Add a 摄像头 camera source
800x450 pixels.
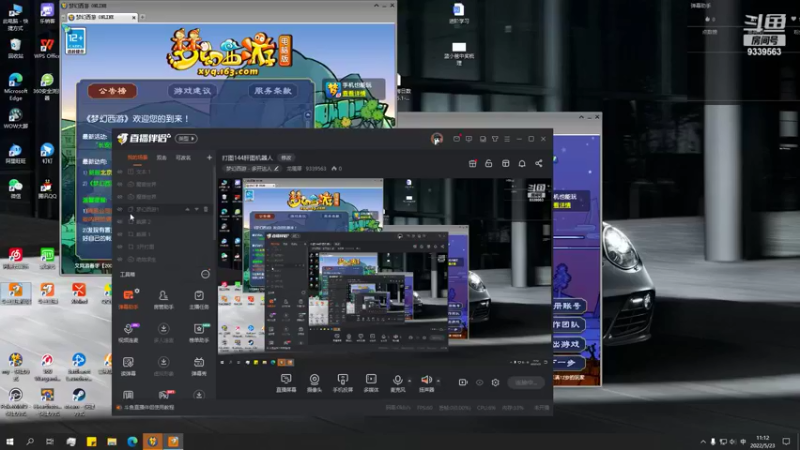pyautogui.click(x=314, y=383)
